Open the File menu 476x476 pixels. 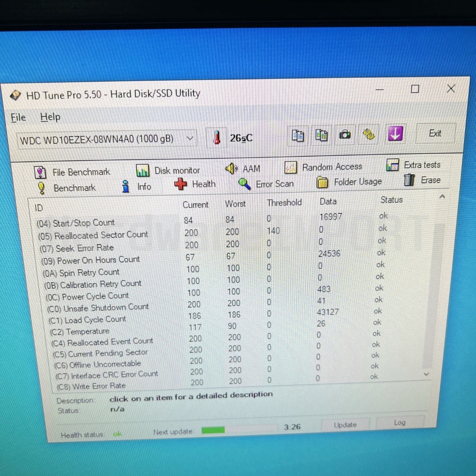pyautogui.click(x=19, y=118)
